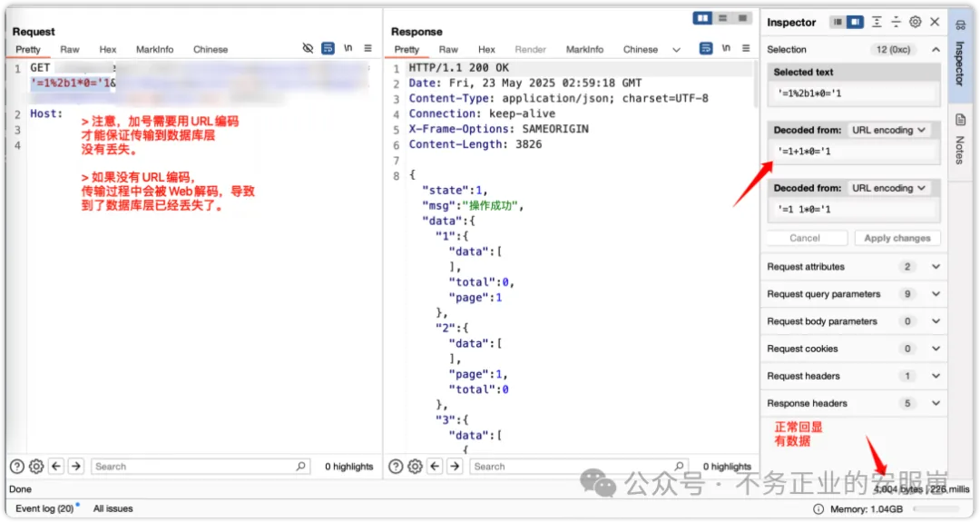Click first decoded value '=1+1*0='1 field
Image resolution: width=980 pixels, height=522 pixels.
tap(854, 152)
